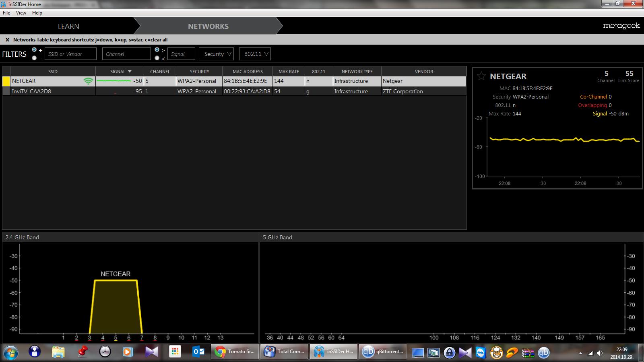Viewport: 644px width, 362px height.
Task: Click Overlapping value in details panel
Action: tap(610, 105)
